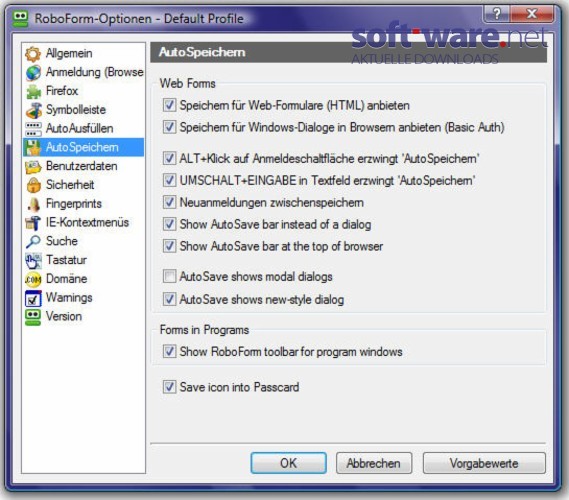Uncheck 'Speichern für Web-Formulare (HTML) anbieten'
This screenshot has width=569, height=500.
169,105
